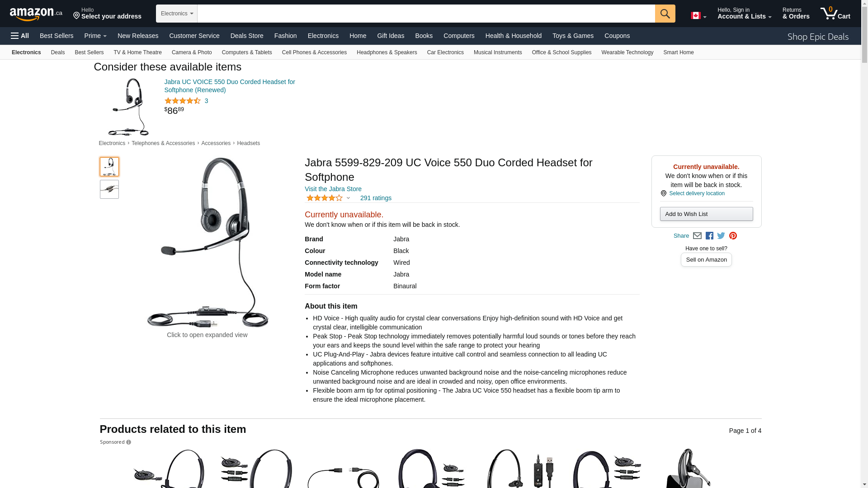Viewport: 868px width, 488px height.
Task: Open the Deals Store menu item
Action: pos(247,36)
